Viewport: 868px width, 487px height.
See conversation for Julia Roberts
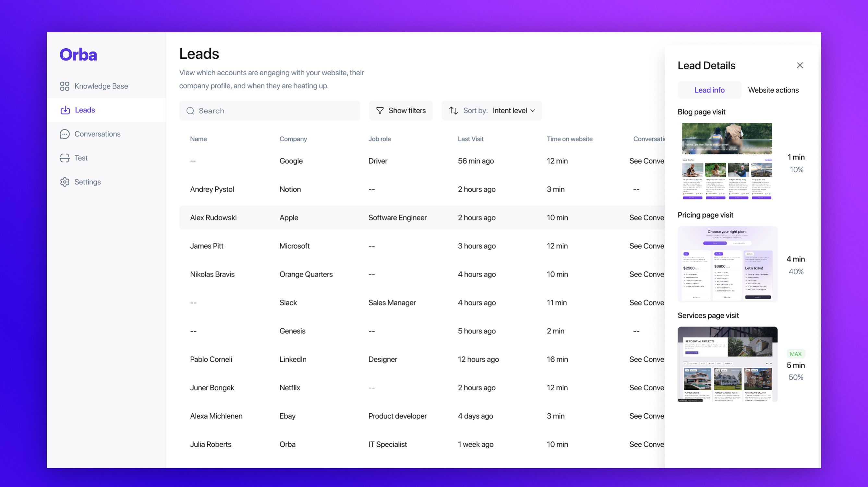[x=646, y=444]
